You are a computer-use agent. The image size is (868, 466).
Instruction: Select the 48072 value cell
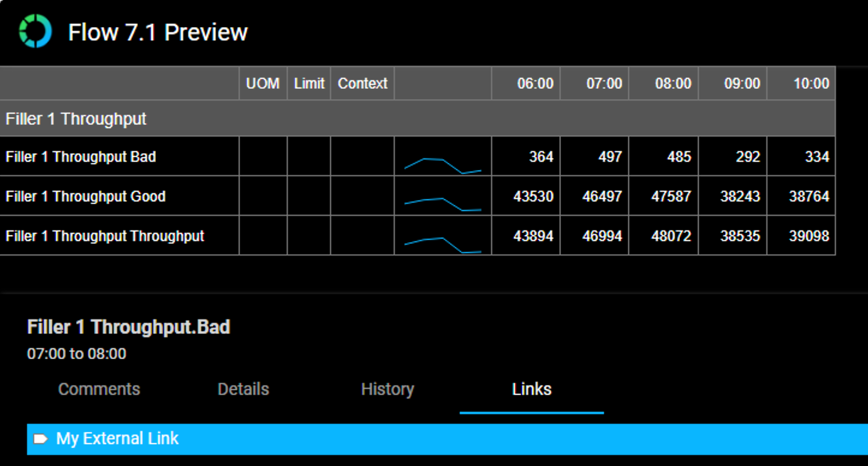click(x=663, y=236)
